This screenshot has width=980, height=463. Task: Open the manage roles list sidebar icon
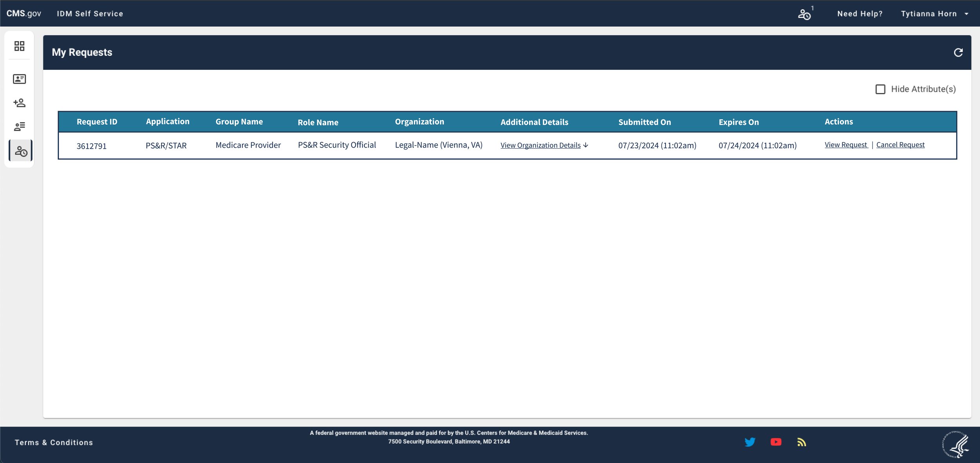tap(19, 126)
